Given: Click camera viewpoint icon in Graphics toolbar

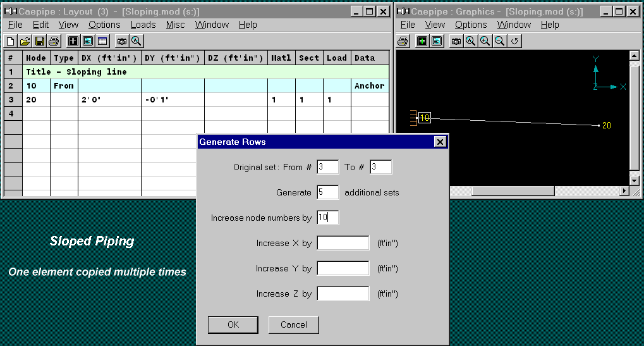Looking at the screenshot, I should [x=456, y=41].
